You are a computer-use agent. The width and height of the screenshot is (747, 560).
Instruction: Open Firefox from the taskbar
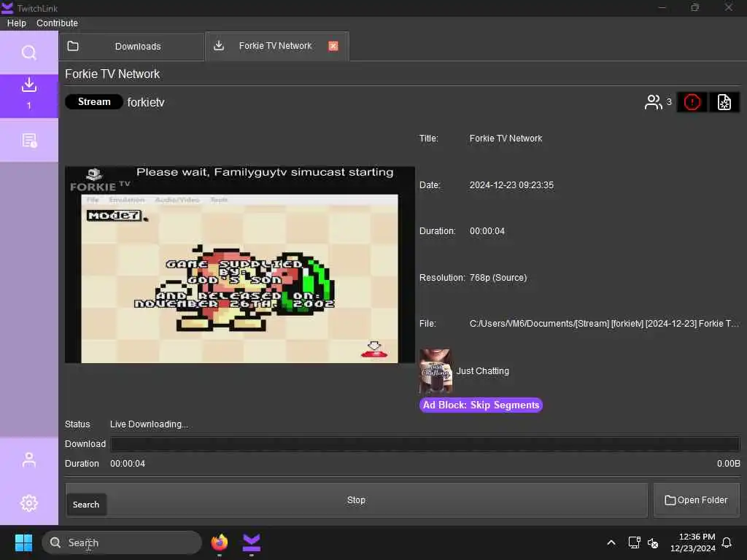(x=219, y=542)
